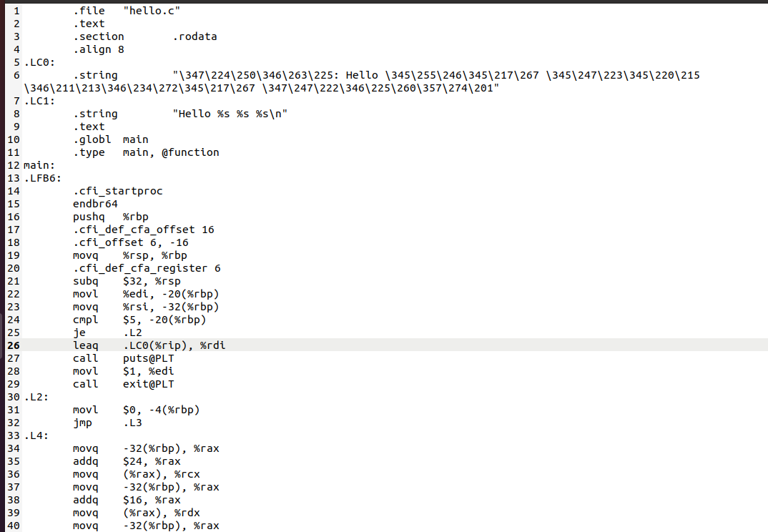
Task: Click the .cfi_startproc directive
Action: 117,191
